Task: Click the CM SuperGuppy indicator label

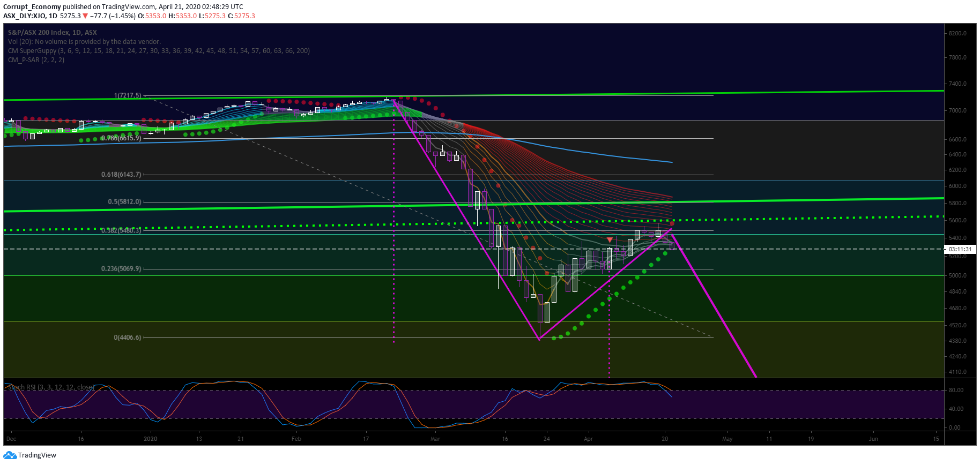Action: tap(159, 51)
